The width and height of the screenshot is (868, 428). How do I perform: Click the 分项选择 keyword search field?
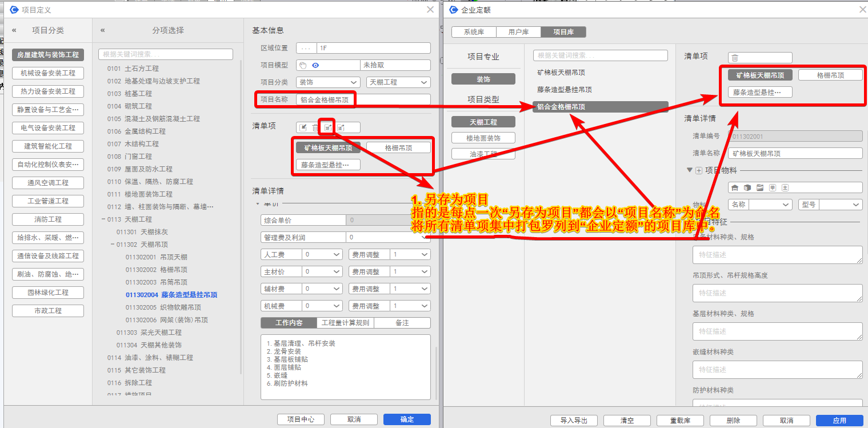(166, 54)
